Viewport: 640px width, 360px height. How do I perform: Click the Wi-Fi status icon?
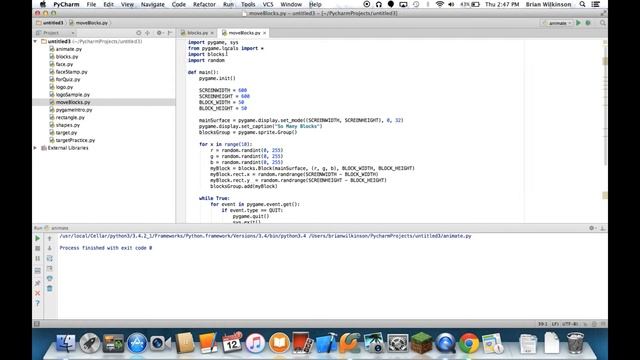coord(440,4)
